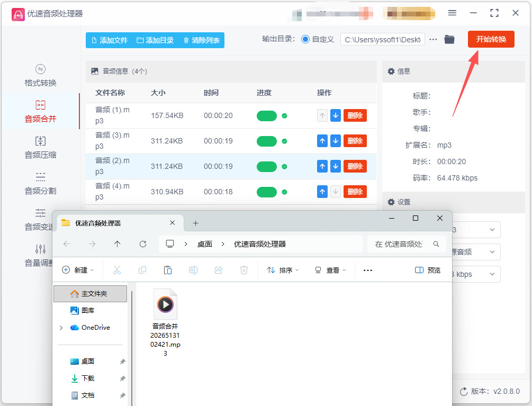Delete 音频 (3).mp3 from the list

point(355,141)
